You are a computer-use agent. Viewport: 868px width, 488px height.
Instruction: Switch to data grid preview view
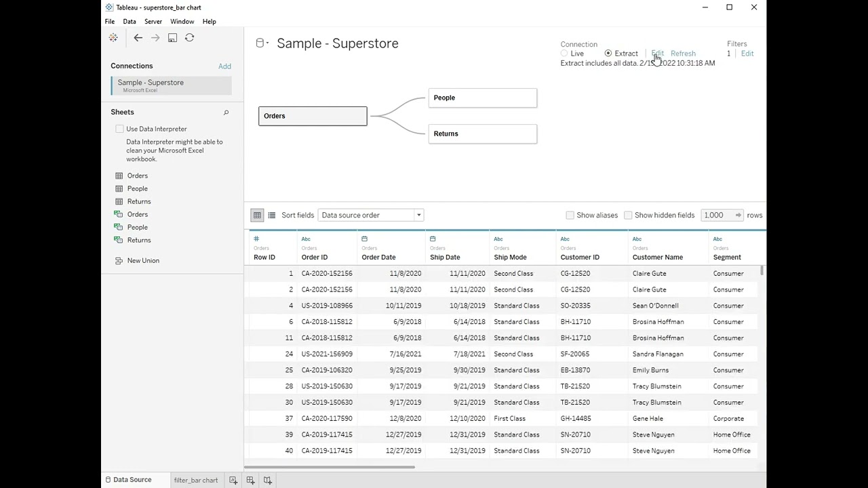click(257, 215)
